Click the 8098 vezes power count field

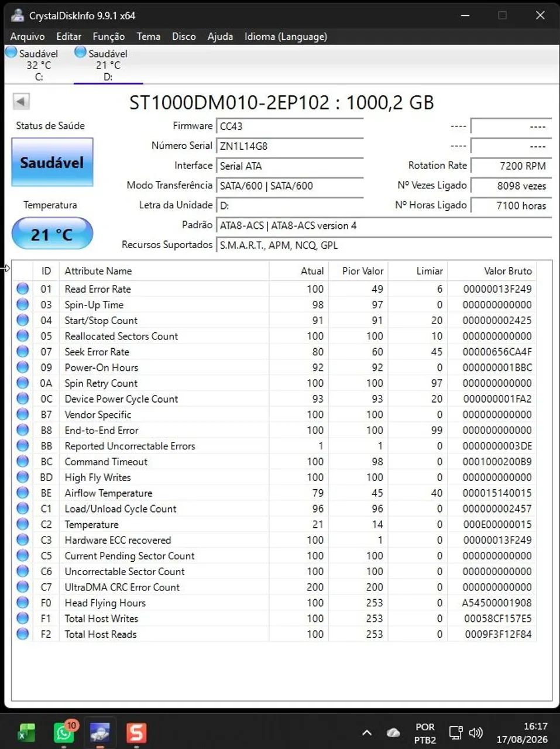(x=511, y=185)
